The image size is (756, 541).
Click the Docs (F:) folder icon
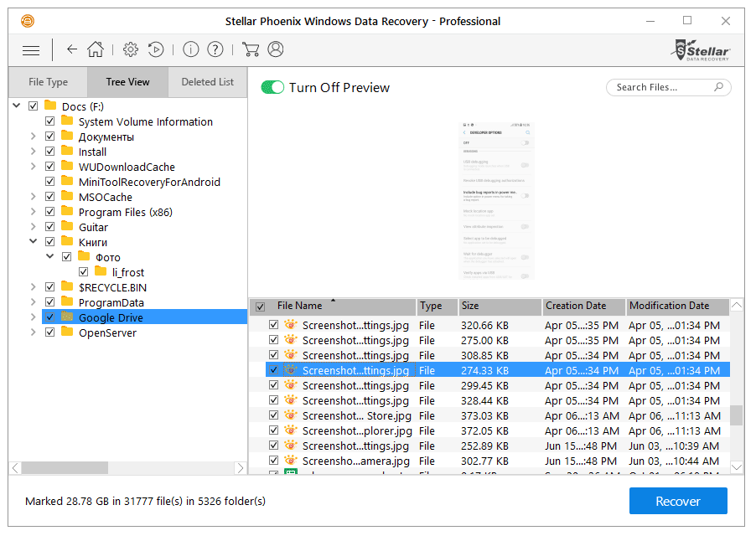coord(50,106)
